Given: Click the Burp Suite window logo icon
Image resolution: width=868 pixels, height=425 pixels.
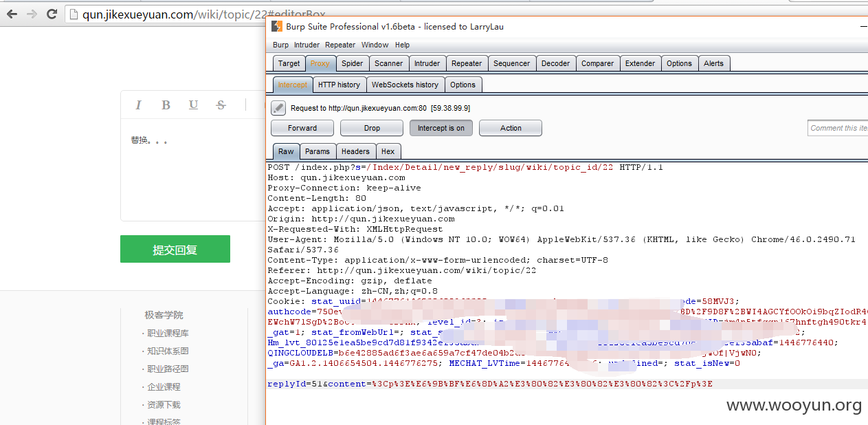Looking at the screenshot, I should tap(276, 27).
